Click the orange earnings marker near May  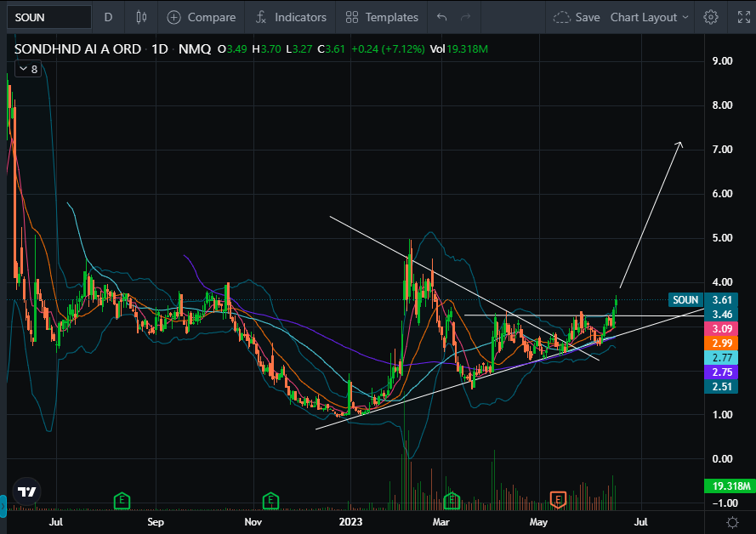558,499
